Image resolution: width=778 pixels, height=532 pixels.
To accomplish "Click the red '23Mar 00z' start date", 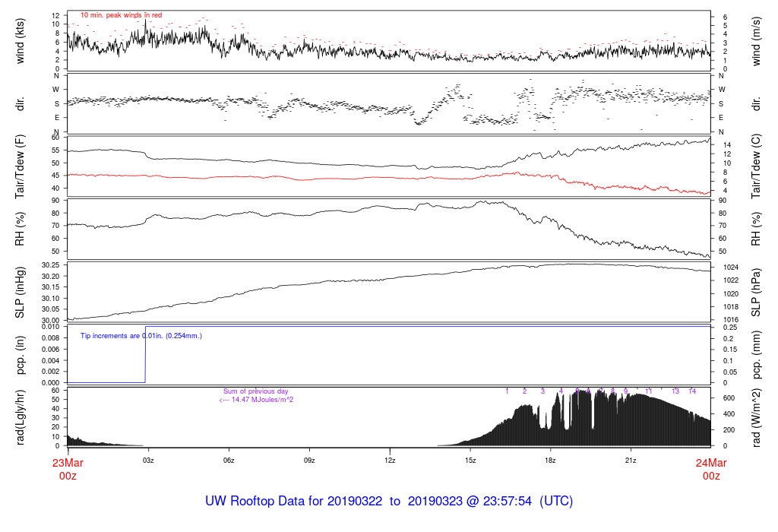I will click(x=68, y=468).
